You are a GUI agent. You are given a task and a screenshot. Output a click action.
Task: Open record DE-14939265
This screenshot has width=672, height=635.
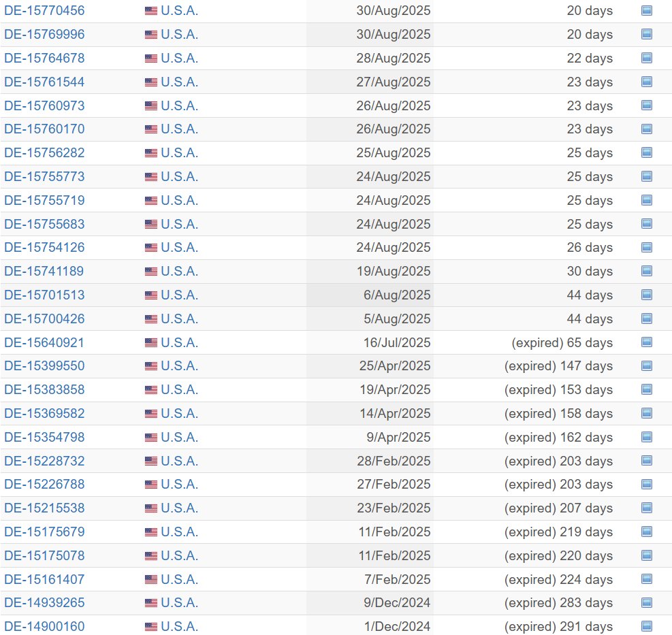pyautogui.click(x=44, y=603)
